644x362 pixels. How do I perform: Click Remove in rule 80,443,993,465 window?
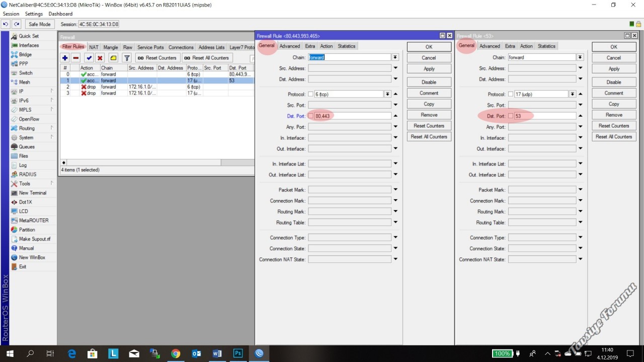tap(429, 115)
